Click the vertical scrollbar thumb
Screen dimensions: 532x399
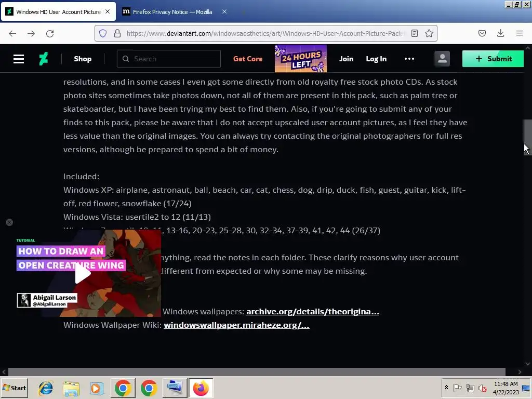tap(528, 137)
